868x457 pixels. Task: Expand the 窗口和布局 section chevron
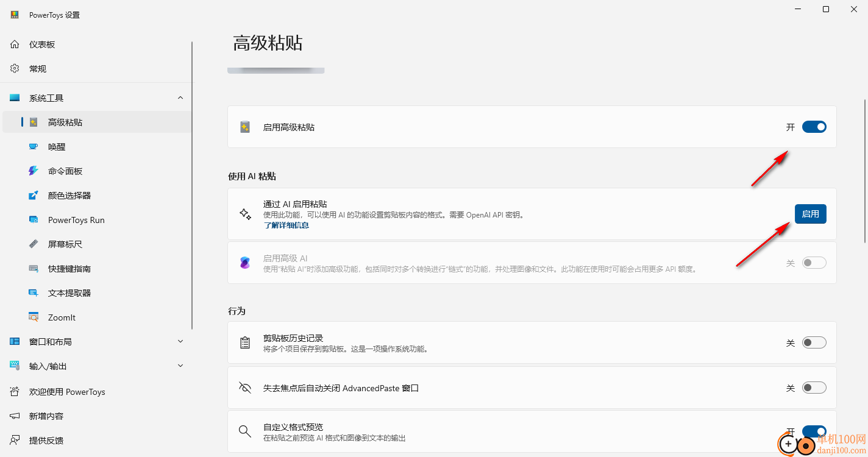(180, 341)
